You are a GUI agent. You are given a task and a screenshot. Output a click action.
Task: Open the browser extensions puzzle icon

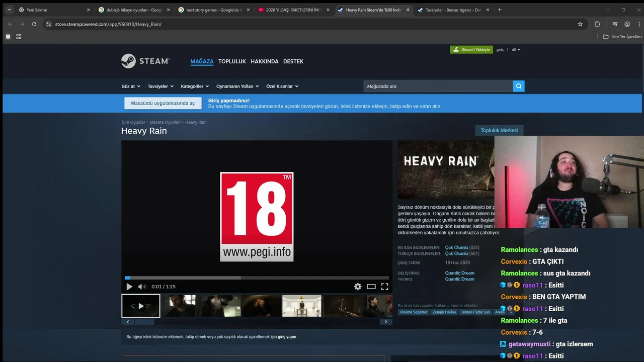pos(597,24)
